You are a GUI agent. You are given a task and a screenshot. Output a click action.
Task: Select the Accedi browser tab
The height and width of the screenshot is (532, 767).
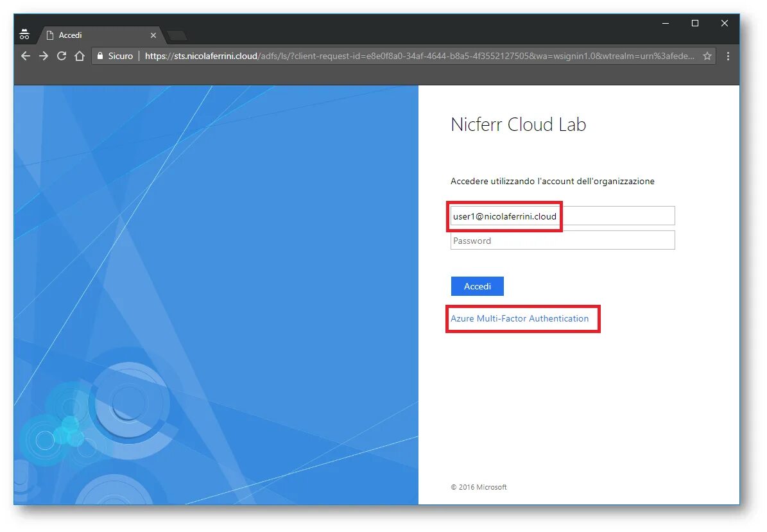point(101,35)
